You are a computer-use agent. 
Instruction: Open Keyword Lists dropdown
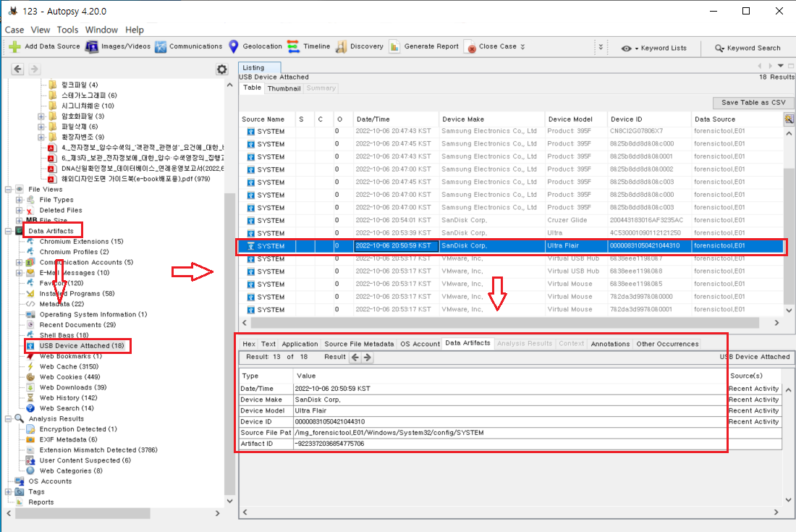click(654, 48)
